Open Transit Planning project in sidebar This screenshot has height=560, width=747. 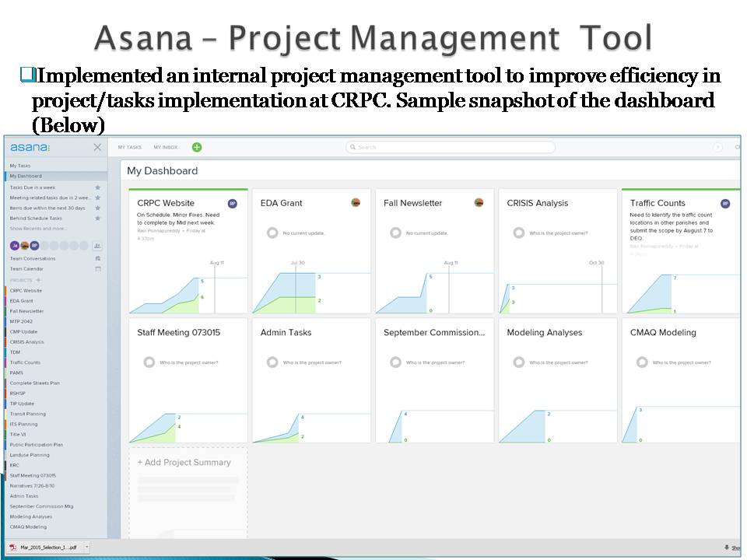click(x=28, y=415)
